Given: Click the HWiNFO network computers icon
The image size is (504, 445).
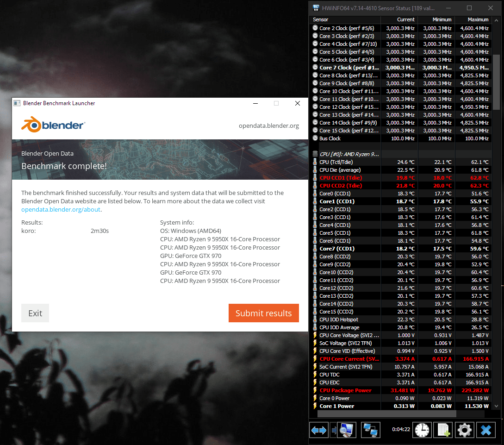Looking at the screenshot, I should click(x=370, y=430).
